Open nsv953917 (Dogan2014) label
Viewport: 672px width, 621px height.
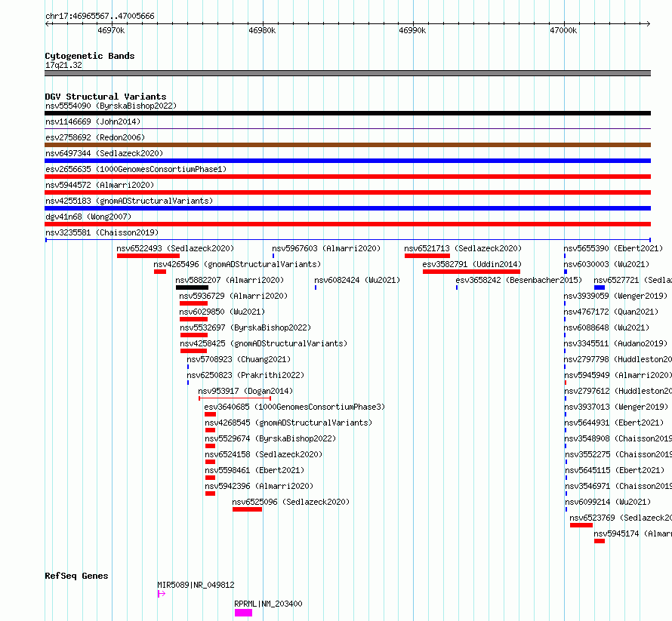tap(245, 391)
